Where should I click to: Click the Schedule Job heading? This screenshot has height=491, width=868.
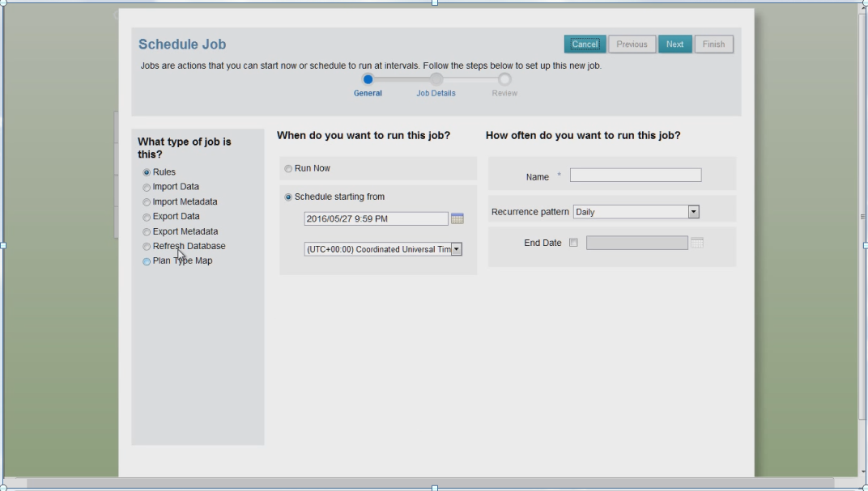coord(182,44)
